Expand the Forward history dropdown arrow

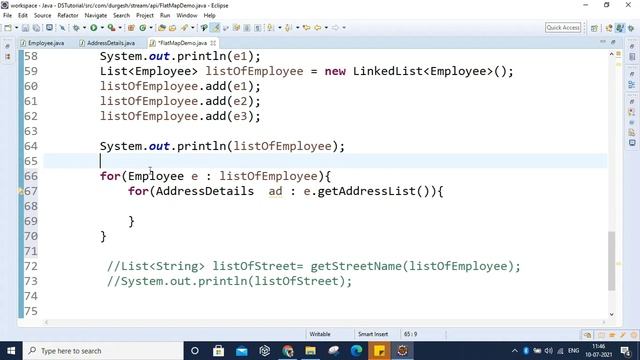click(344, 28)
